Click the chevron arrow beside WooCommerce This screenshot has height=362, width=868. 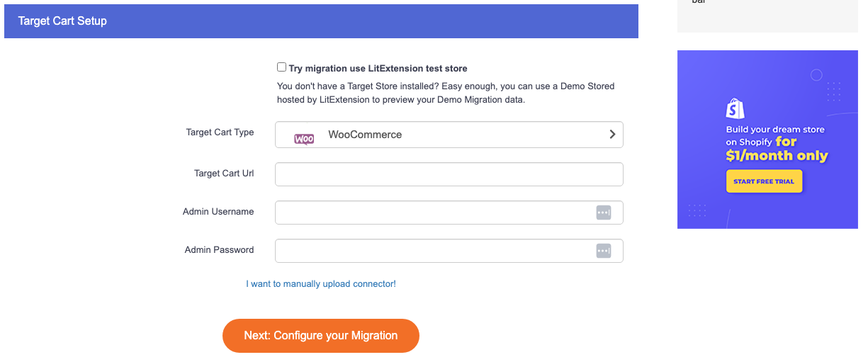612,135
